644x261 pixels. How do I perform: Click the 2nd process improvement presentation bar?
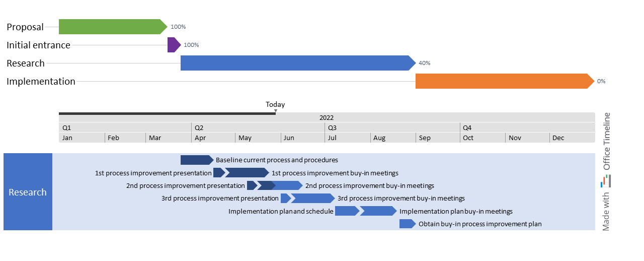pos(252,185)
